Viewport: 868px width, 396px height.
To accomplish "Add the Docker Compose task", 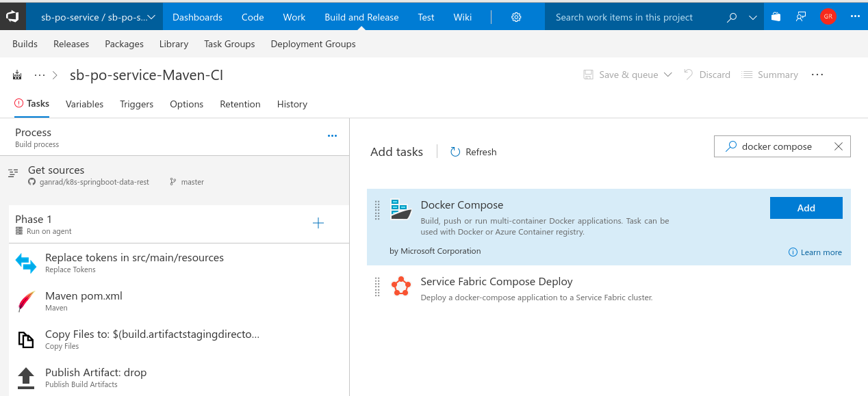I will coord(806,208).
